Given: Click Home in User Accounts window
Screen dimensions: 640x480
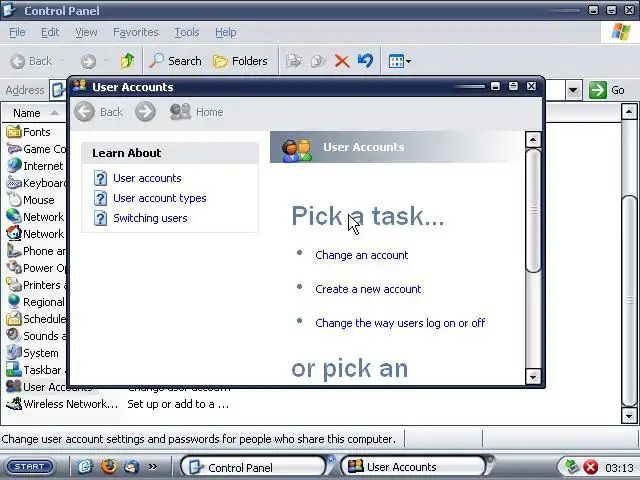Looking at the screenshot, I should point(197,112).
